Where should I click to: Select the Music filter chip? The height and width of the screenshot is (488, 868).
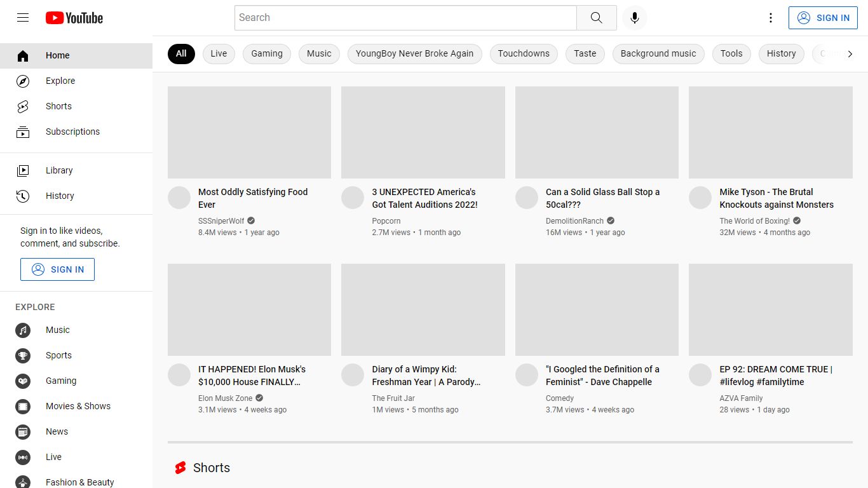coord(319,53)
